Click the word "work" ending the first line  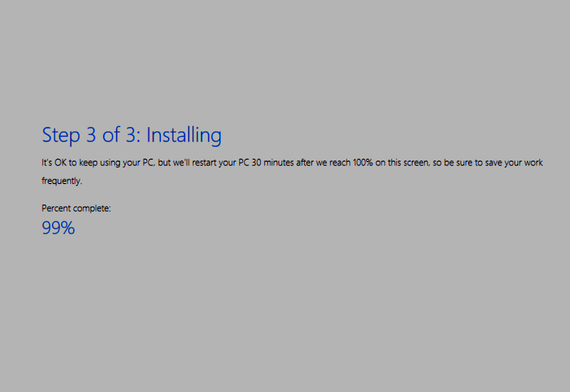tap(533, 163)
